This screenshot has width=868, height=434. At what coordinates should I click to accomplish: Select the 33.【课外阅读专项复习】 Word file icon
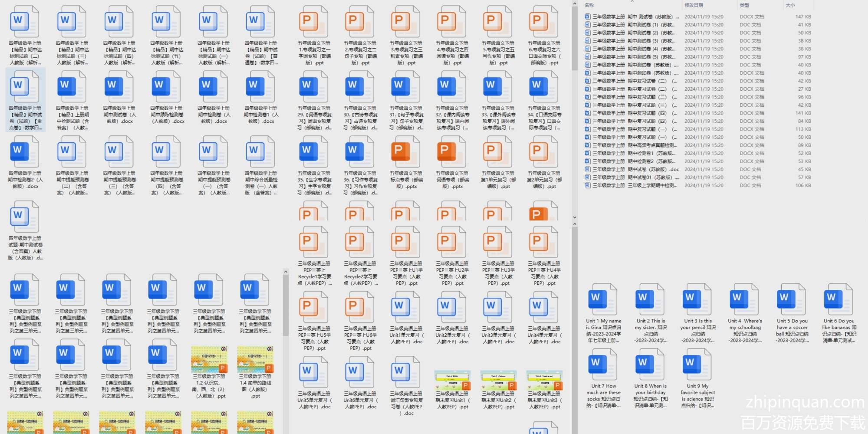[x=498, y=86]
